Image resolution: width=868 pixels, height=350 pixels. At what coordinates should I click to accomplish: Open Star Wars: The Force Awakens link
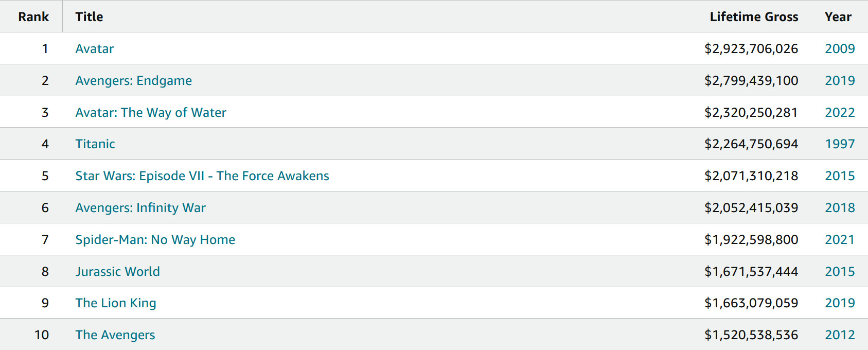pyautogui.click(x=202, y=176)
